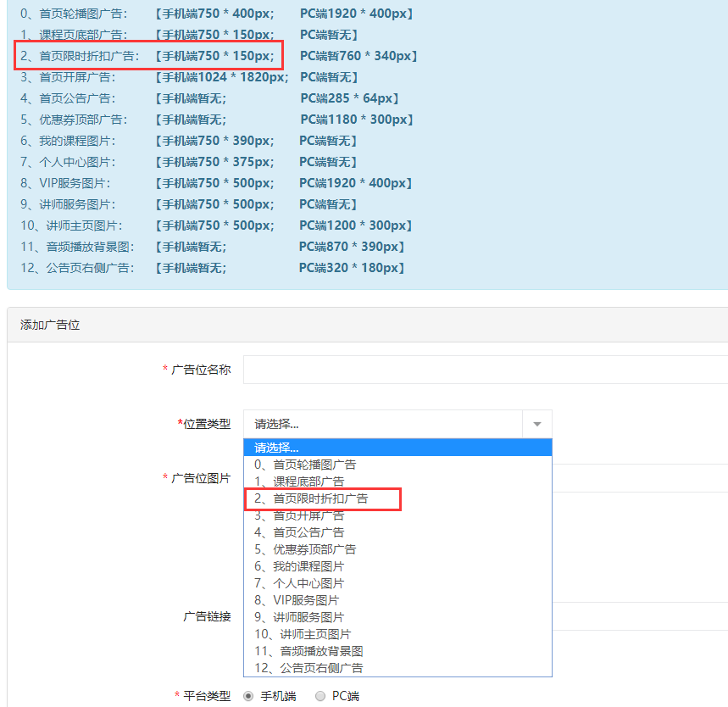Click info row 8、VIP服务图片
This screenshot has height=707, width=728.
click(x=216, y=183)
